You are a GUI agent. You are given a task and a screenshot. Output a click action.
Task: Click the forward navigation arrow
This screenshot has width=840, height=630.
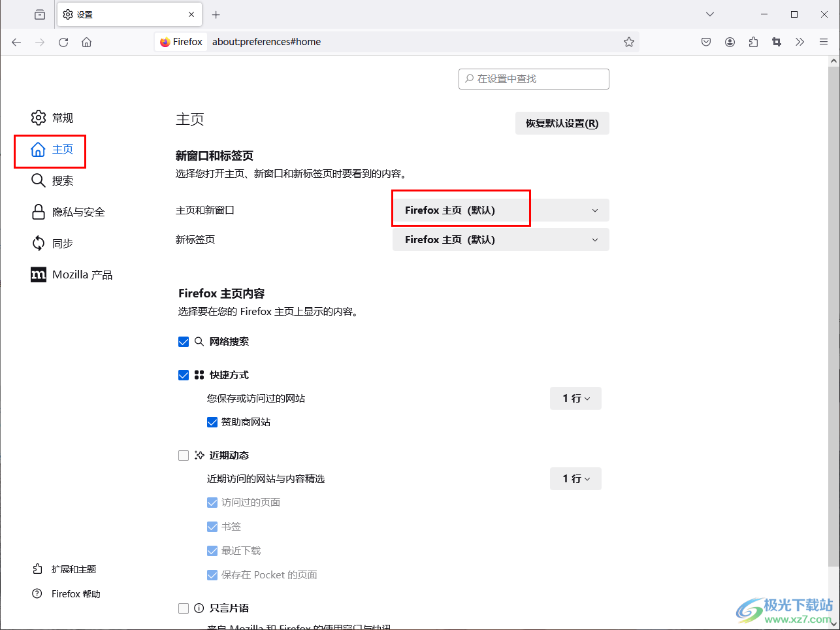click(40, 42)
